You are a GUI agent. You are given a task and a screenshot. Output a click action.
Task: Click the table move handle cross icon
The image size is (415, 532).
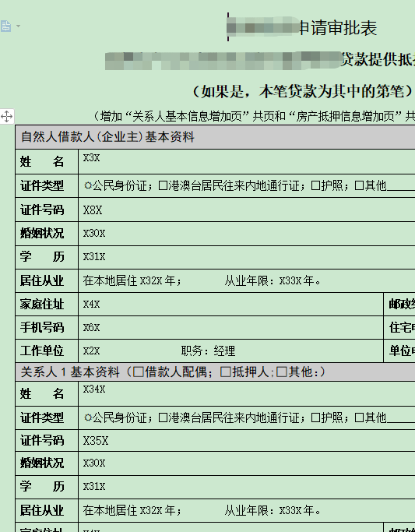(7, 117)
